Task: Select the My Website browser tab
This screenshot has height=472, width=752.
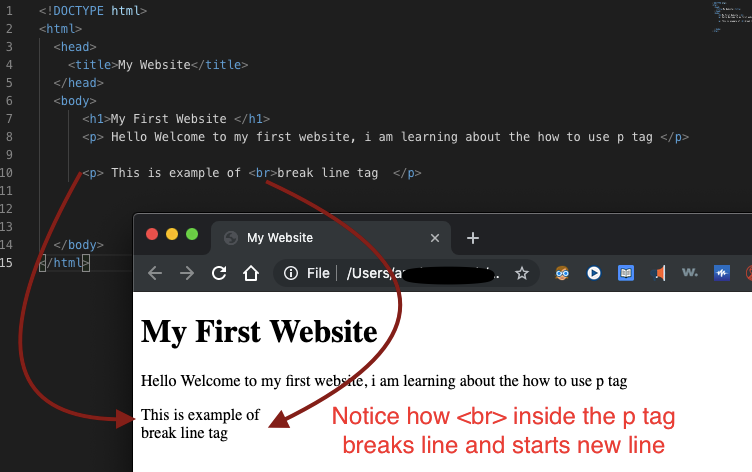Action: (330, 238)
